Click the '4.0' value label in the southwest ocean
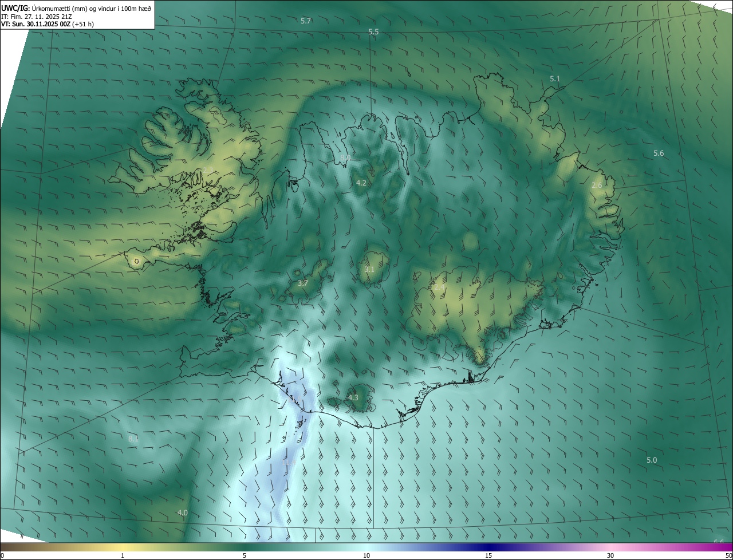The width and height of the screenshot is (733, 560). [183, 512]
